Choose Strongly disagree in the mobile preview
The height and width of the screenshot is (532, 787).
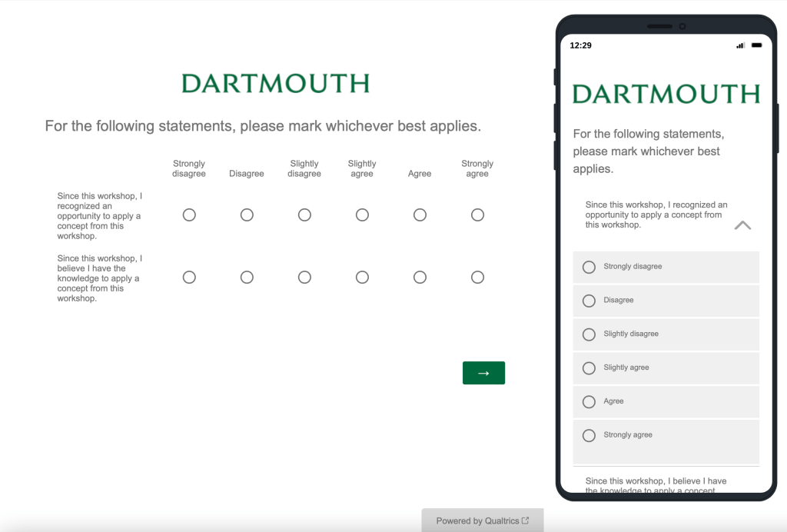click(589, 267)
